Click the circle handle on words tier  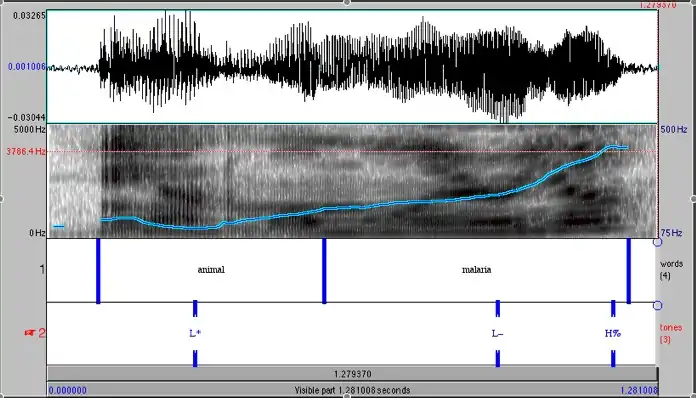pyautogui.click(x=657, y=242)
